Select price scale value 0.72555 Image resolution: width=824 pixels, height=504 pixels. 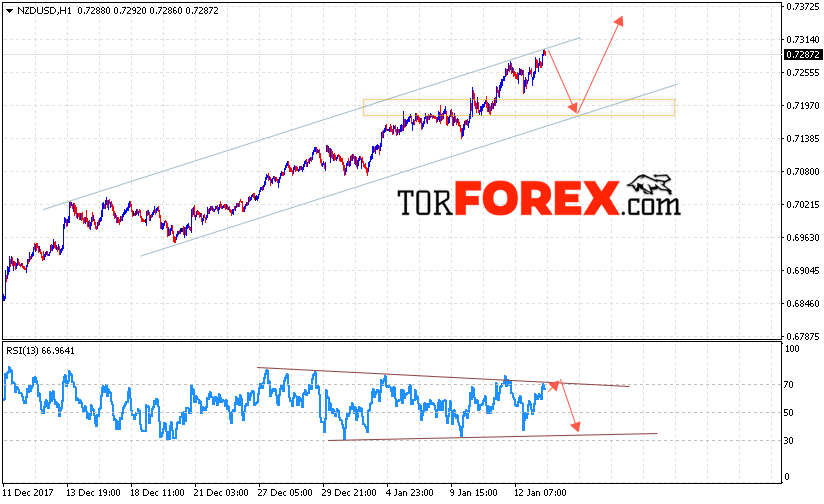click(x=803, y=73)
